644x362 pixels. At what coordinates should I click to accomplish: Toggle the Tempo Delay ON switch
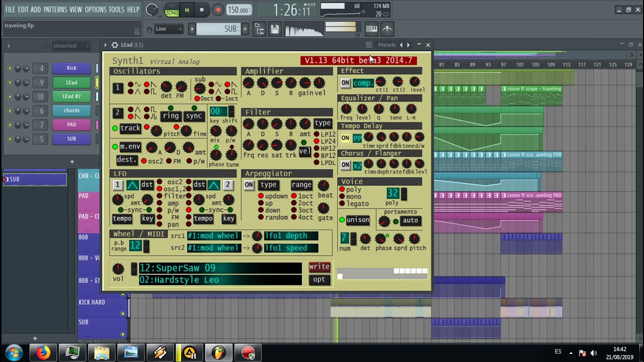tap(345, 138)
